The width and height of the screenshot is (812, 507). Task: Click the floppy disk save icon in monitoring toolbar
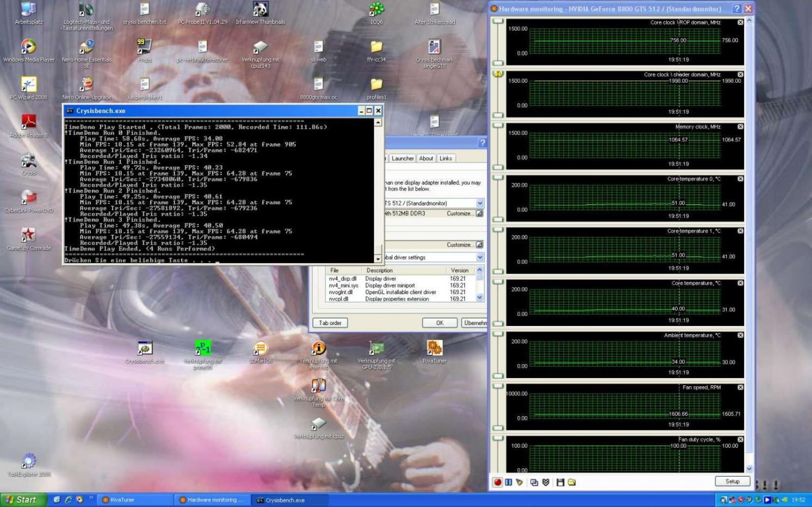[x=560, y=482]
